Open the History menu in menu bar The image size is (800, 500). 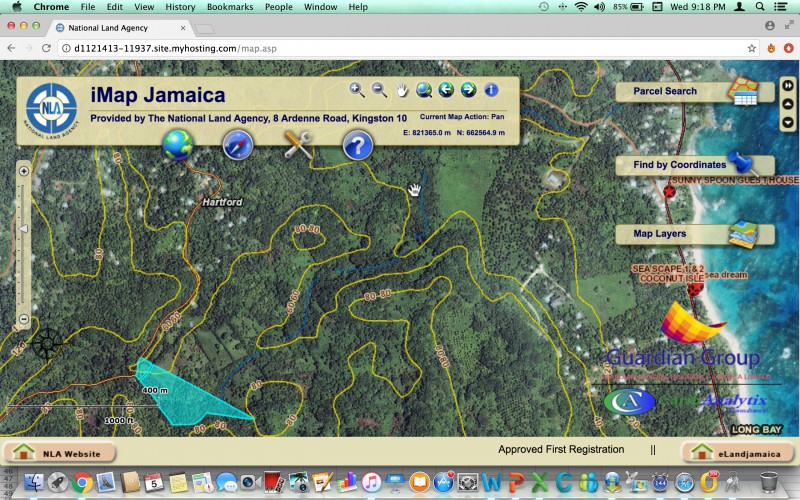180,7
